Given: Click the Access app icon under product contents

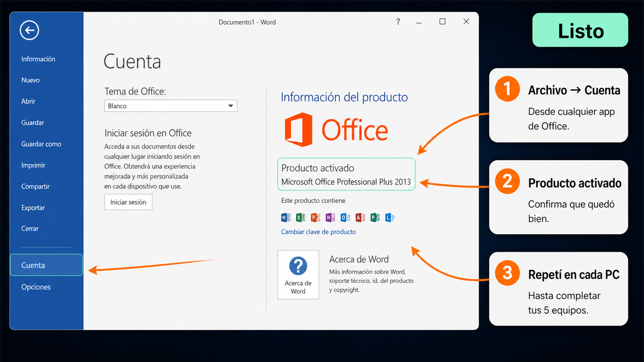Looking at the screenshot, I should [x=360, y=217].
